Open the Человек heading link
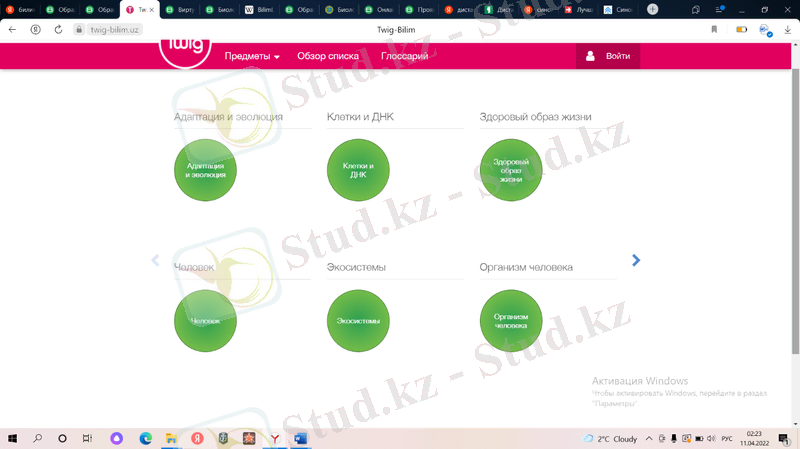The width and height of the screenshot is (800, 449). pos(193,267)
